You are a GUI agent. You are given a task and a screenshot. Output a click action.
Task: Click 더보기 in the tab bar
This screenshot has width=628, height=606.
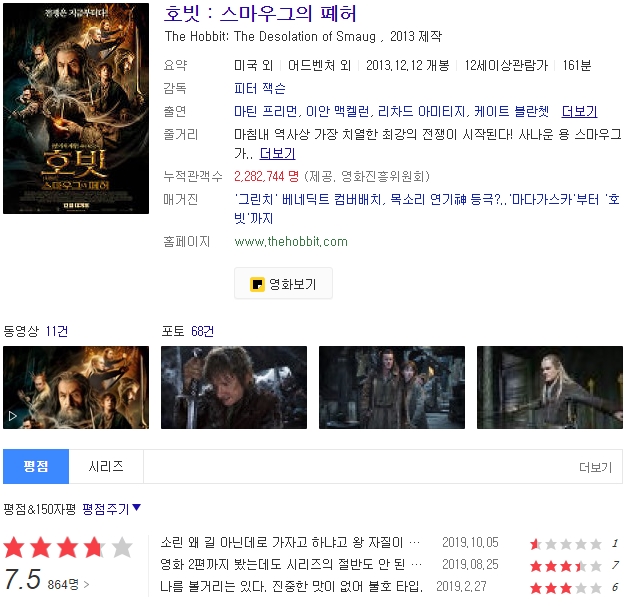pos(596,467)
